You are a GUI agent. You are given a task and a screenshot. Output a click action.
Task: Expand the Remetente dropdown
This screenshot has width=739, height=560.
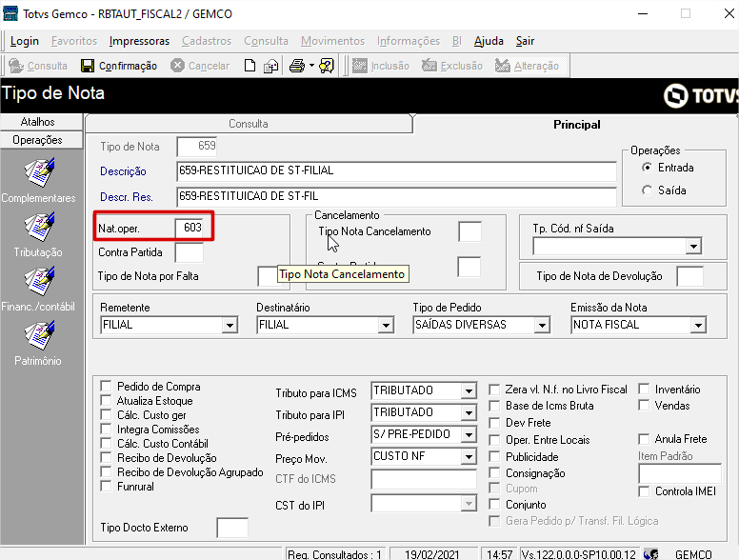tap(230, 325)
